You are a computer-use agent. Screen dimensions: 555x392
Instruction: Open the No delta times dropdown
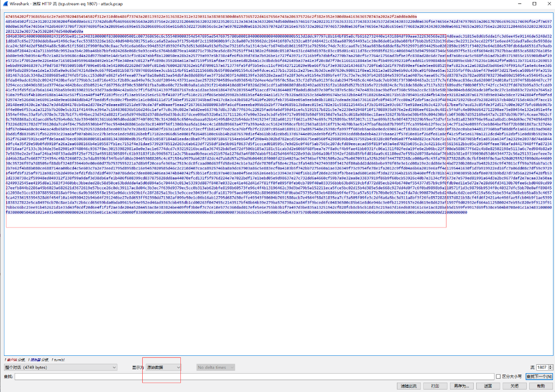pyautogui.click(x=215, y=367)
